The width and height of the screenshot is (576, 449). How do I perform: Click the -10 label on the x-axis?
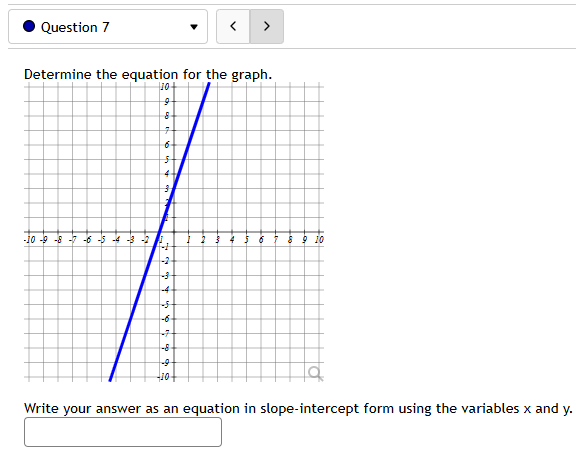[x=29, y=240]
